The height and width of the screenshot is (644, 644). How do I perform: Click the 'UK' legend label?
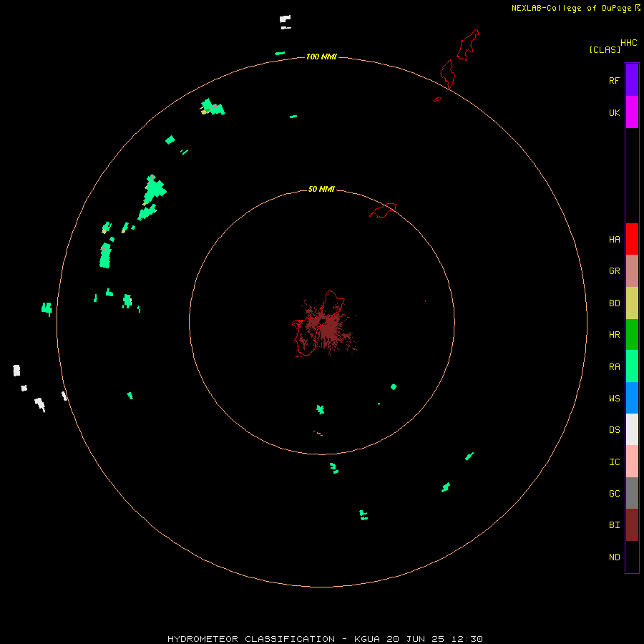(614, 112)
